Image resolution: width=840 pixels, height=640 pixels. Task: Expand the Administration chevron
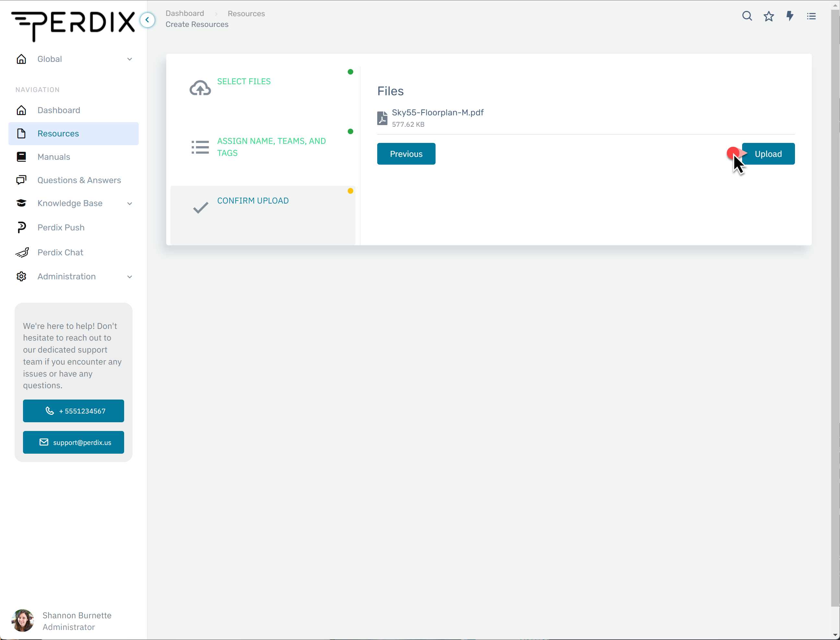[130, 276]
